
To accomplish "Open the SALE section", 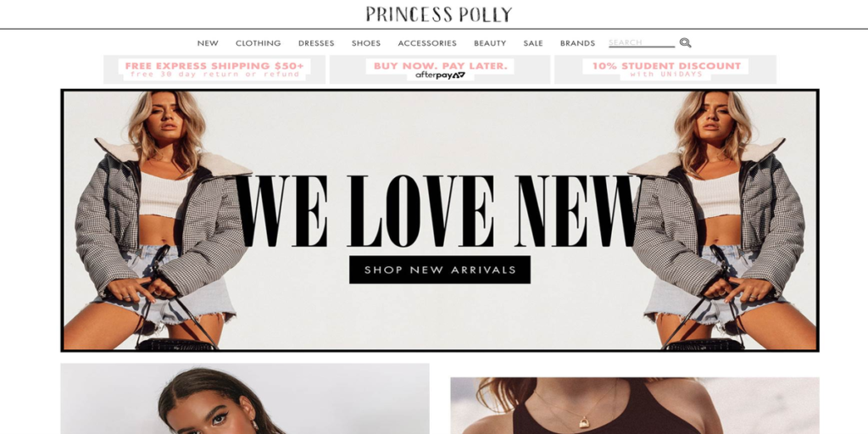I will [533, 43].
